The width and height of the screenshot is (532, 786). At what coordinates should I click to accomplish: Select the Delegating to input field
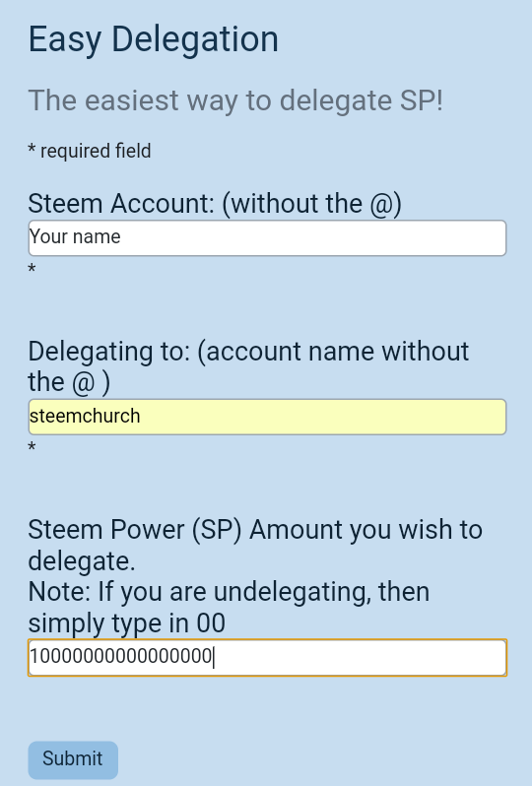click(267, 417)
